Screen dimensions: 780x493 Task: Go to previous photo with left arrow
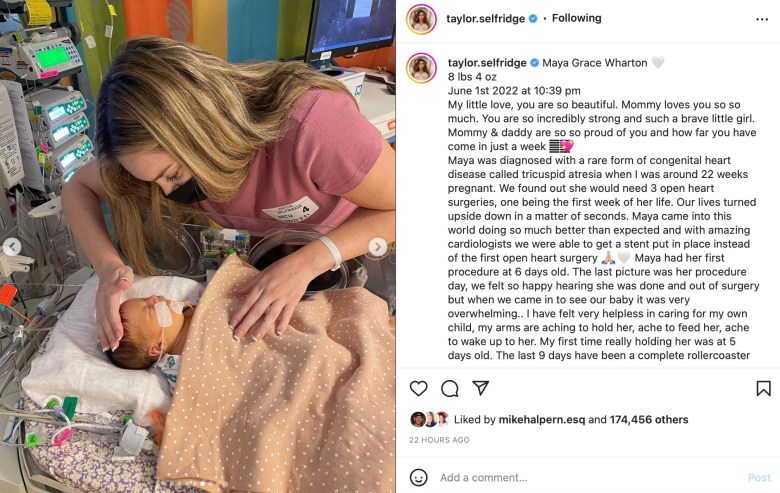(12, 246)
